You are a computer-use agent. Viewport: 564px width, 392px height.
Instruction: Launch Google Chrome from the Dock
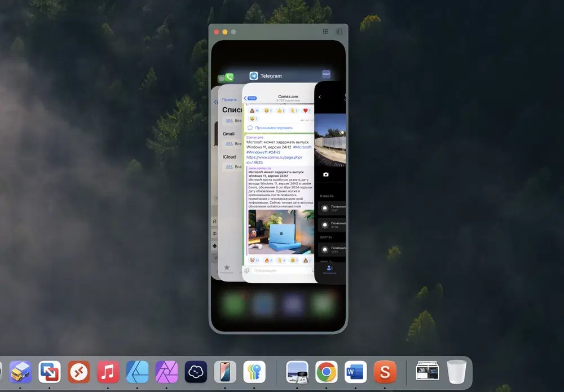(326, 372)
